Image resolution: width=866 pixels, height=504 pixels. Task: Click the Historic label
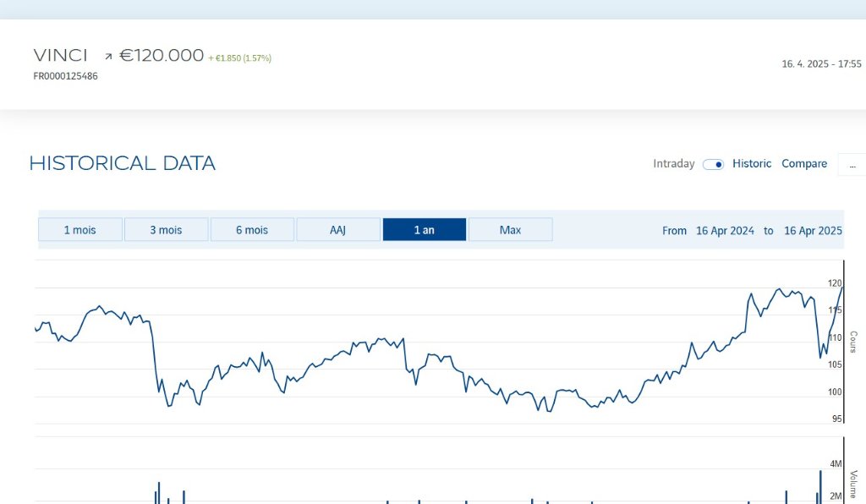click(752, 163)
